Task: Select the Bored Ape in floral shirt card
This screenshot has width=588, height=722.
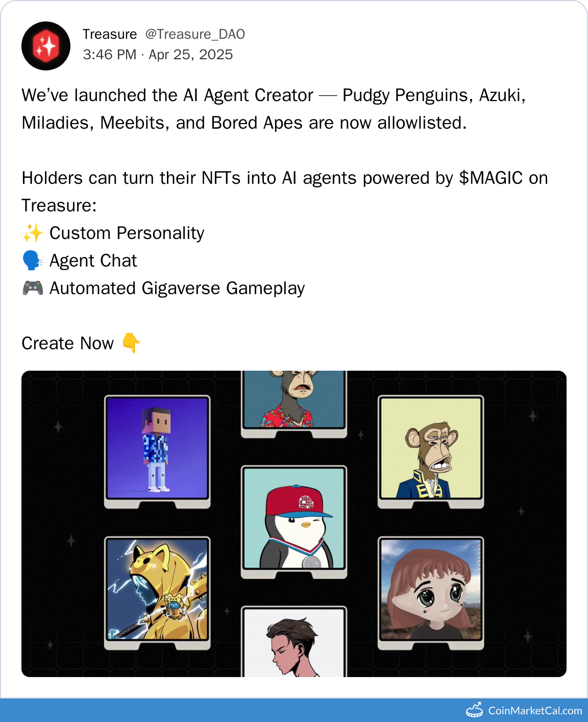Action: click(294, 404)
